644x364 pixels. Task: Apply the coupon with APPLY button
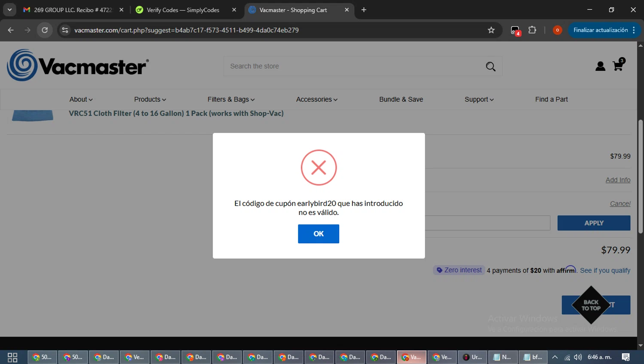tap(594, 223)
